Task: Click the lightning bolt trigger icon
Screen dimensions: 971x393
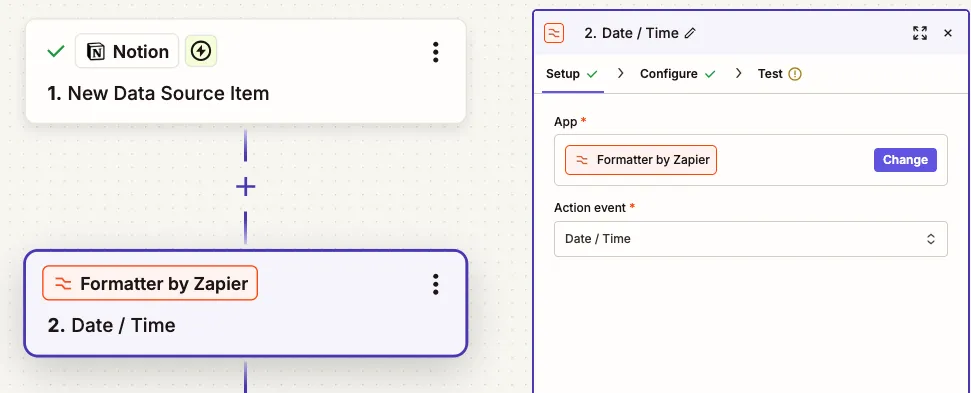Action: click(201, 51)
